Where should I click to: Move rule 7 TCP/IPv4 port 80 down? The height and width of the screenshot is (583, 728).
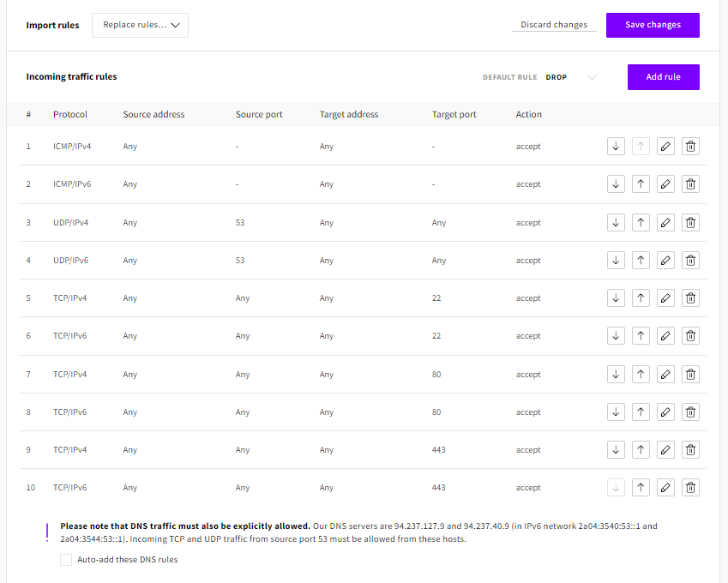[x=616, y=374]
